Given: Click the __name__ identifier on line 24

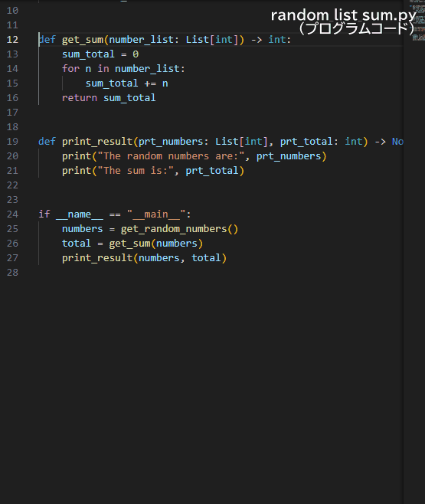Looking at the screenshot, I should click(x=80, y=214).
